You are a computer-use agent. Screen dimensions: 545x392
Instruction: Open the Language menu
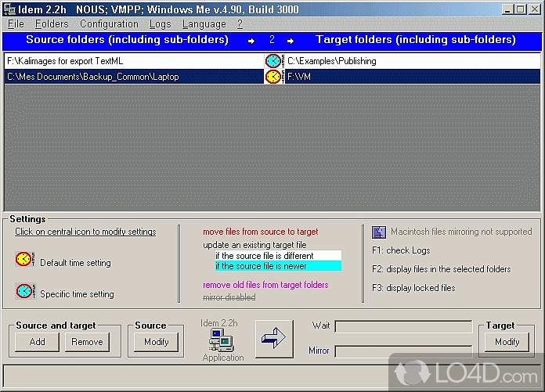[x=204, y=24]
